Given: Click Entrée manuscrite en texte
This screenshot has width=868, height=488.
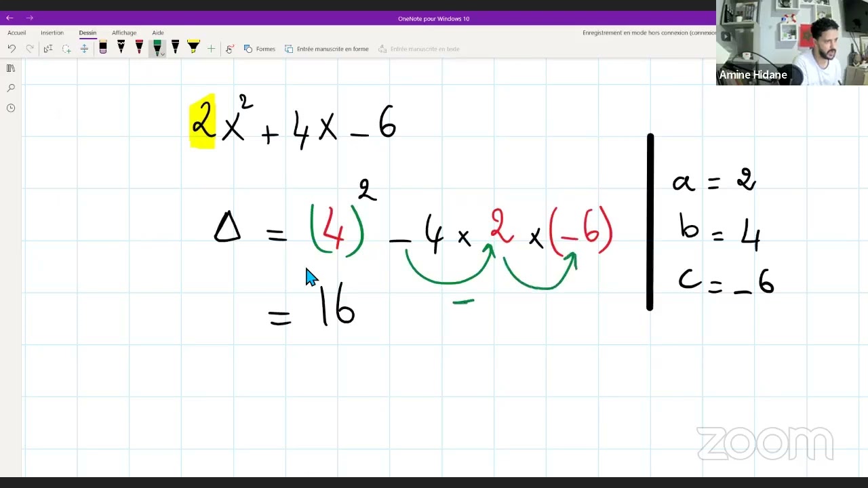Looking at the screenshot, I should pos(419,49).
